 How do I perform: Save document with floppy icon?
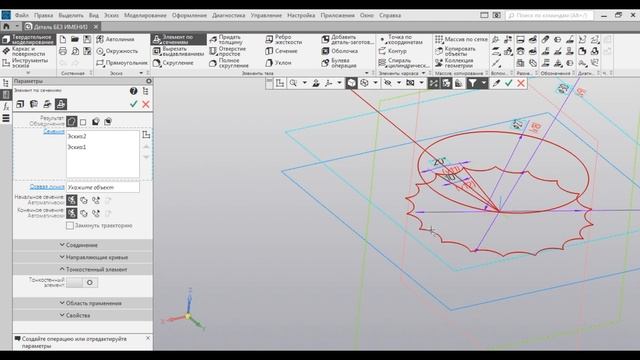coord(87,39)
